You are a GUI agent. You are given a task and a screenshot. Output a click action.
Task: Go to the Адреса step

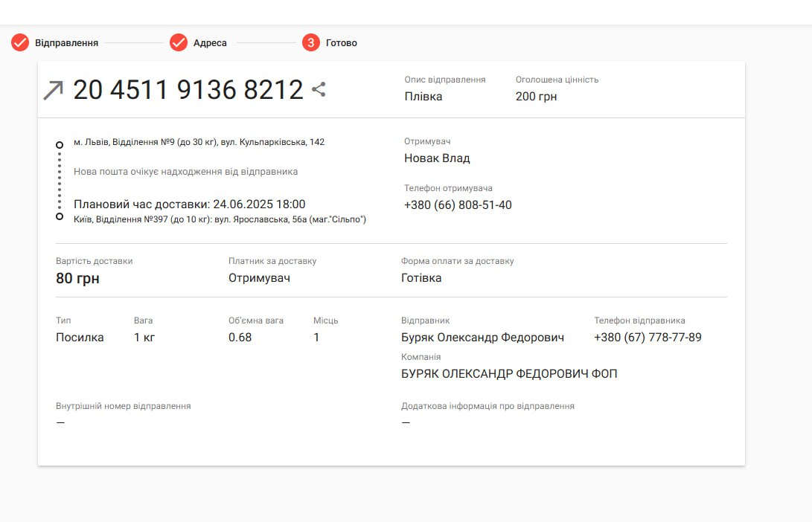210,43
